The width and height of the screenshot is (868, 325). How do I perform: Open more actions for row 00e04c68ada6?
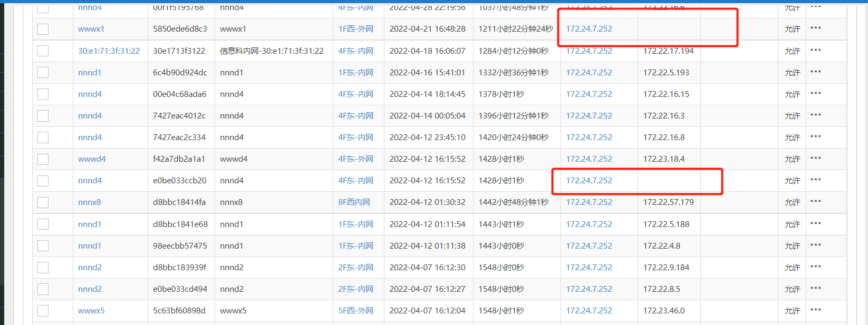[816, 94]
